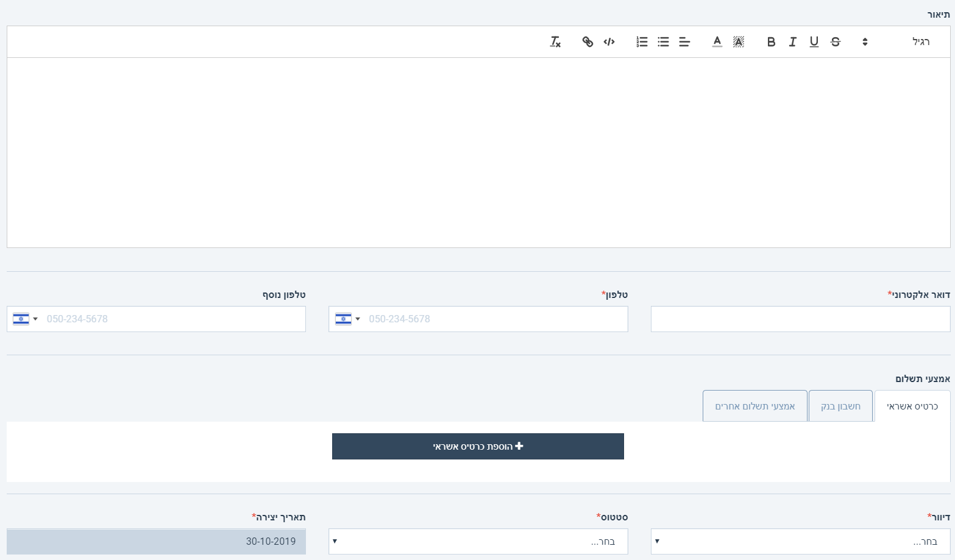This screenshot has width=955, height=560.
Task: Open the text background color picker
Action: pos(739,42)
